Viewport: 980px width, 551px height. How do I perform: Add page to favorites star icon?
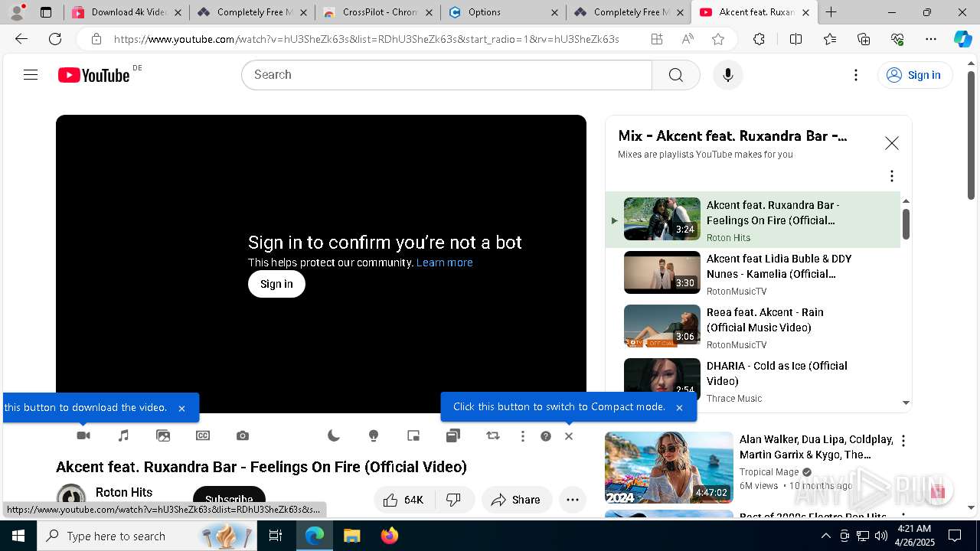click(718, 39)
